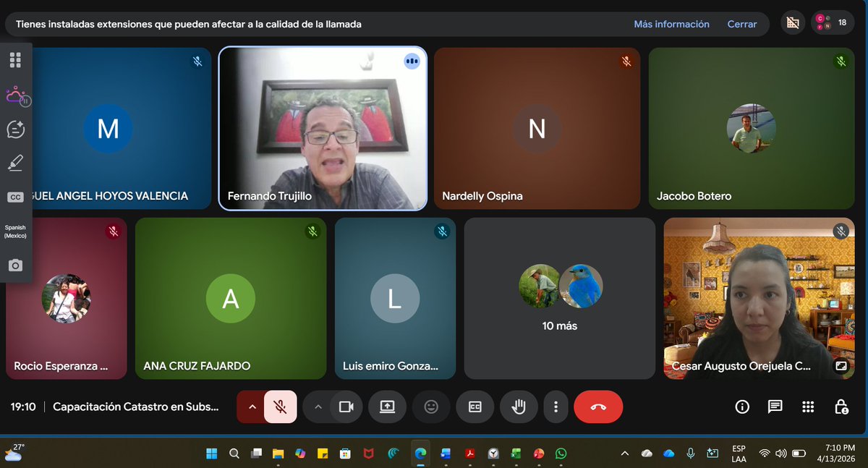Select the highlighter pen sidebar tool
868x468 pixels.
tap(15, 163)
